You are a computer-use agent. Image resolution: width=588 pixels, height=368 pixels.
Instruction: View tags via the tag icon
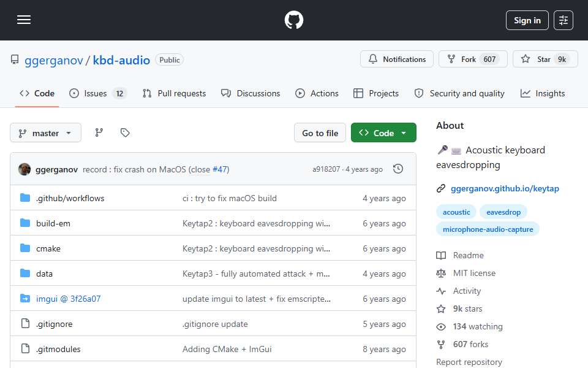coord(125,132)
